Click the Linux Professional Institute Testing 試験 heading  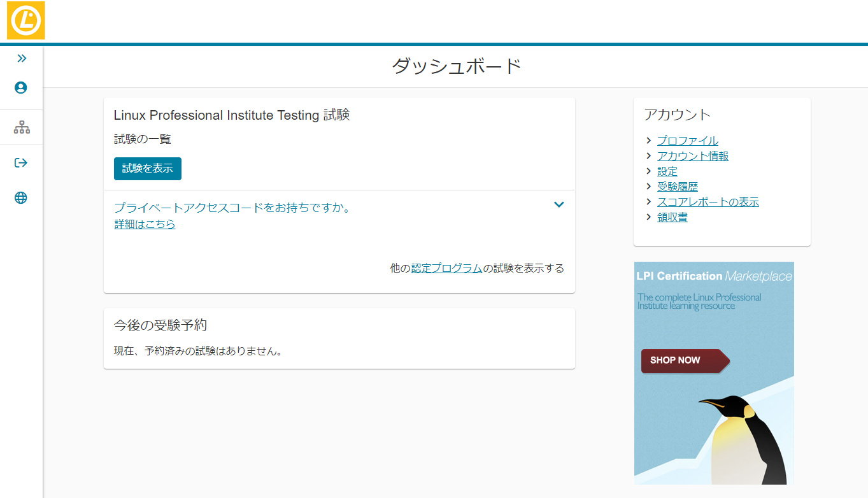(x=232, y=115)
